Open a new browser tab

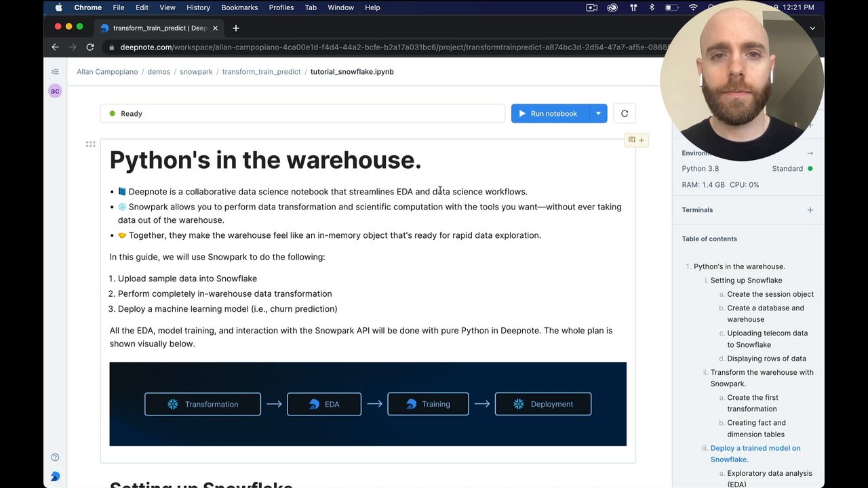coord(236,28)
